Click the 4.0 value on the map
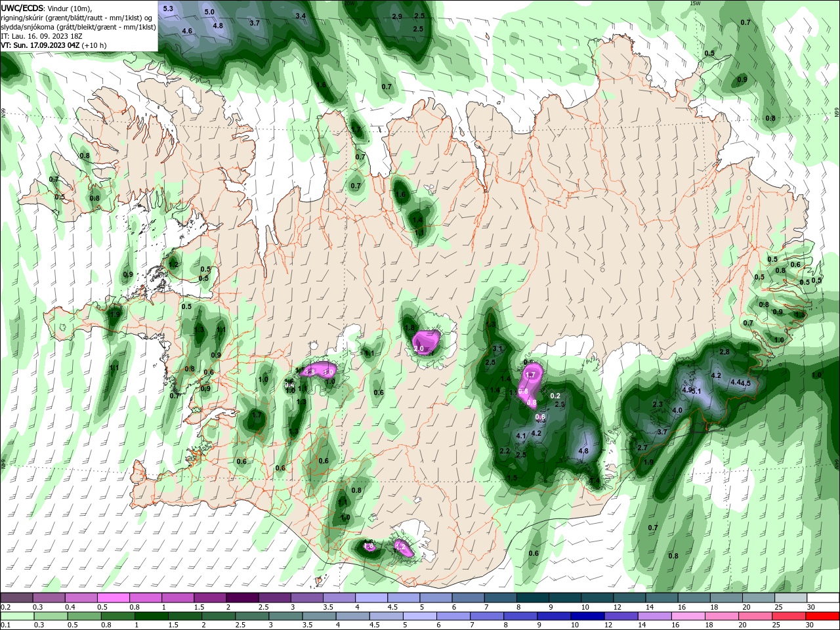This screenshot has height=630, width=840. coord(677,411)
